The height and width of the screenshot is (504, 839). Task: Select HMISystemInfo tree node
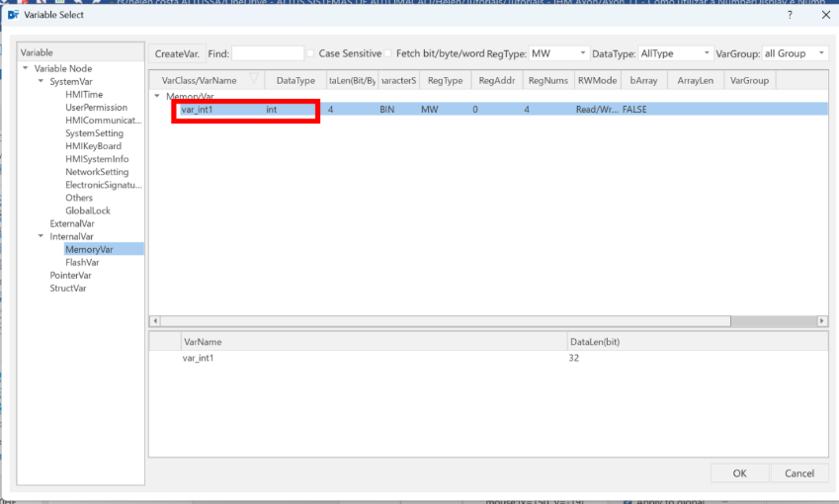tap(97, 158)
